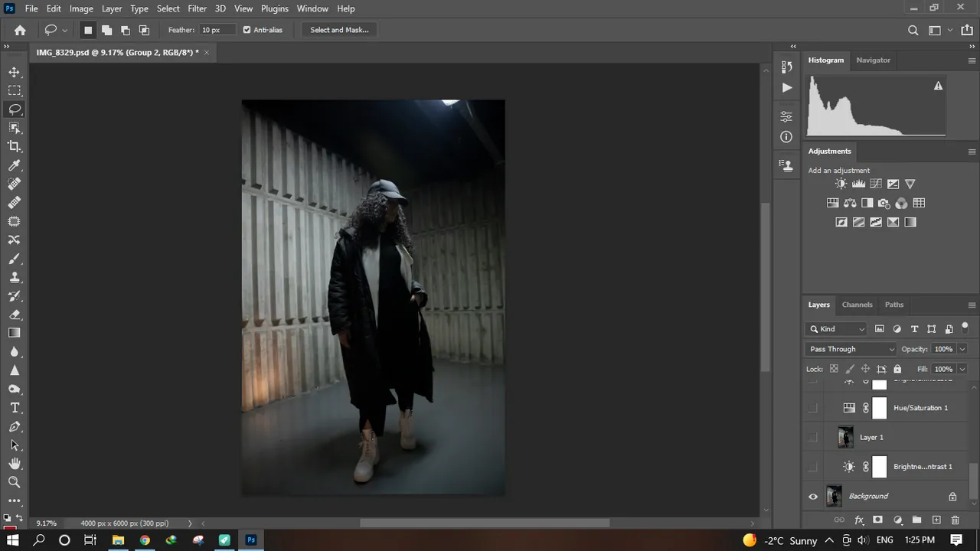This screenshot has width=980, height=551.
Task: Show the Hue/Saturation 1 layer visibility
Action: coord(813,408)
